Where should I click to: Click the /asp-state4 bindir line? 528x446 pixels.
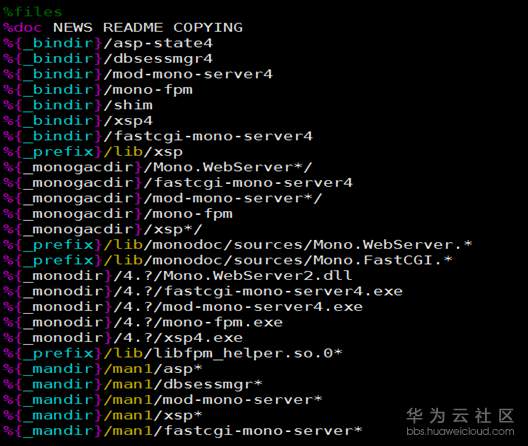point(108,43)
